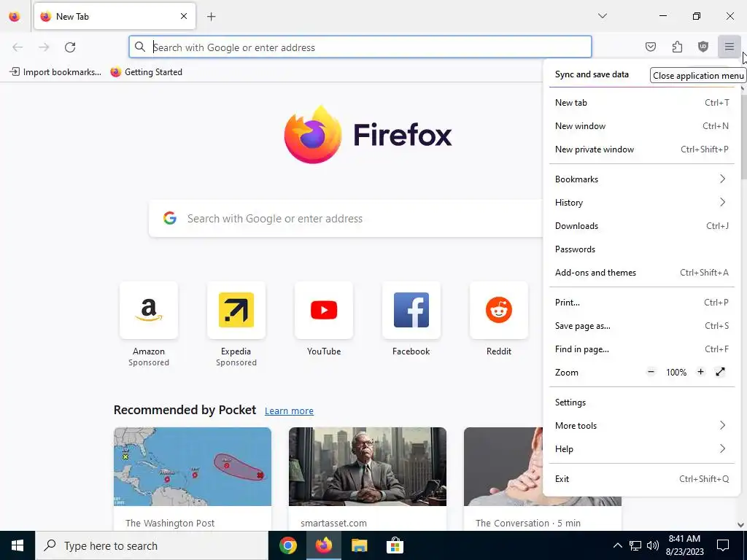Viewport: 747px width, 560px height.
Task: Open the notifications action center icon
Action: (x=723, y=545)
